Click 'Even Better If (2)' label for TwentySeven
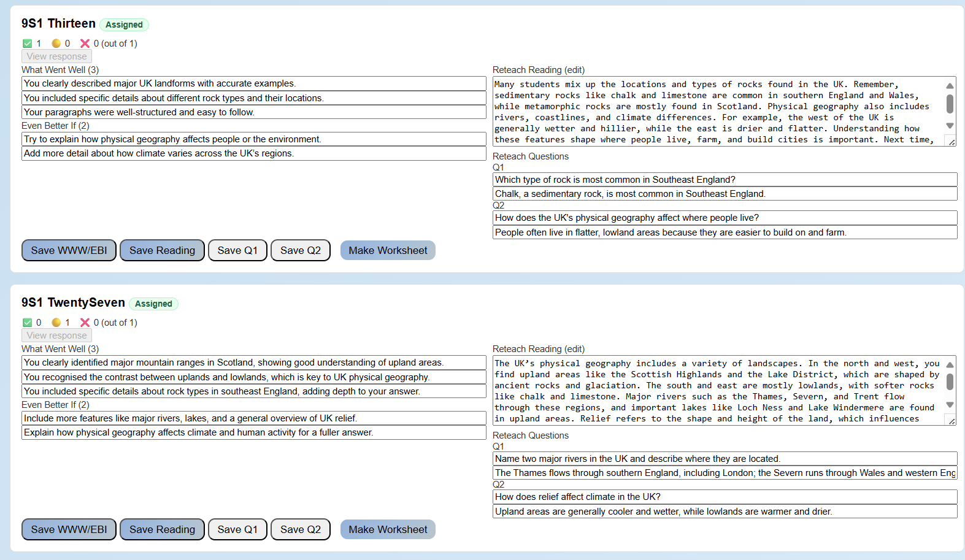Screen dimensions: 965x560 coord(55,405)
